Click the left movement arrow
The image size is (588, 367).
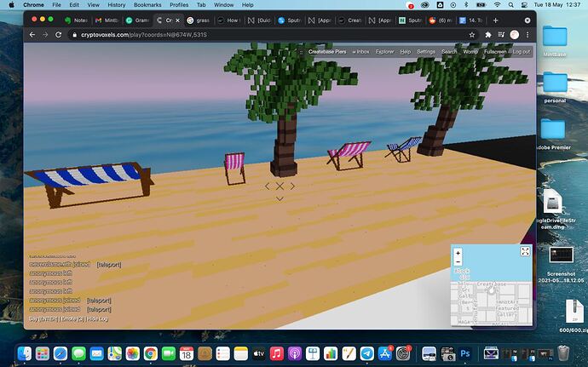pyautogui.click(x=268, y=186)
